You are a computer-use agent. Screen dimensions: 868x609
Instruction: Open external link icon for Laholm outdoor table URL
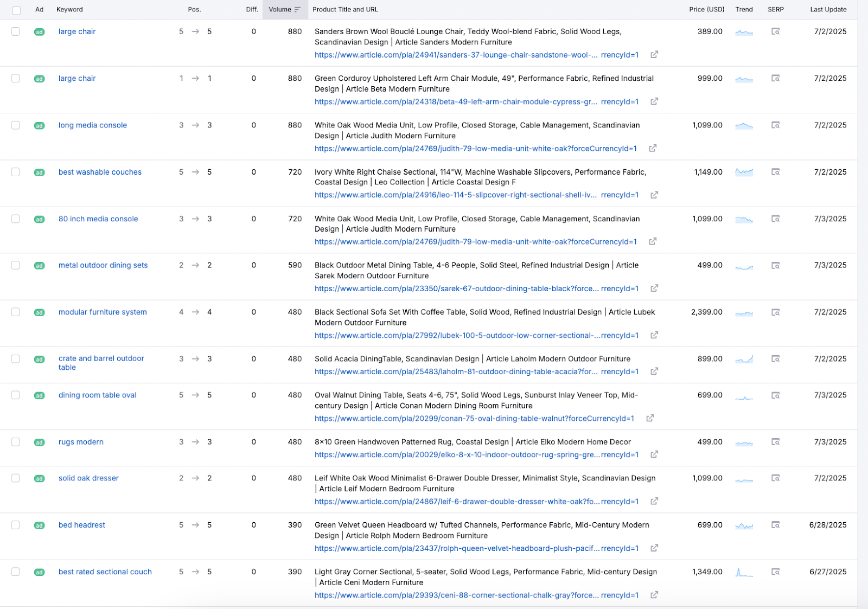coord(654,371)
